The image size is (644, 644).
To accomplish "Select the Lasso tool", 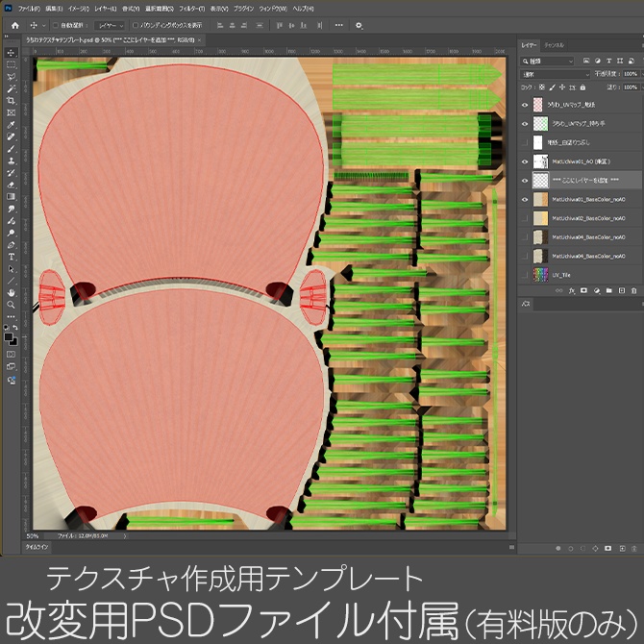I will coord(12,76).
